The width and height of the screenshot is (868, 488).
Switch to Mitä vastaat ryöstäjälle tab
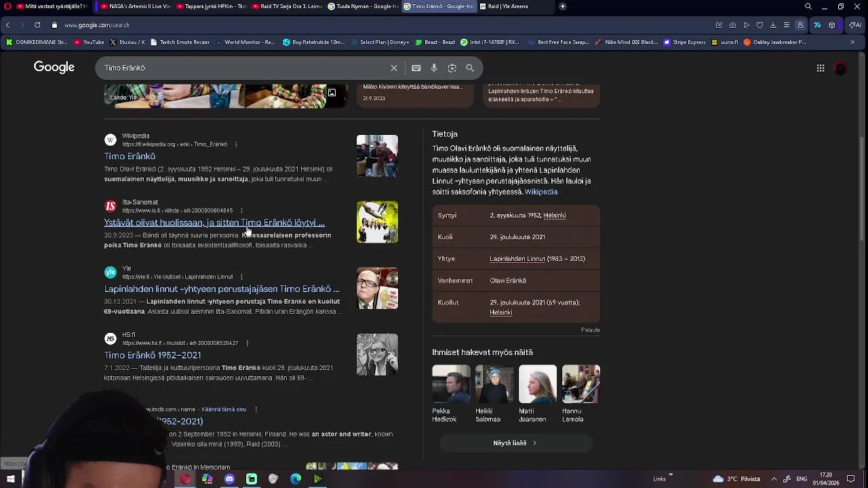click(52, 6)
